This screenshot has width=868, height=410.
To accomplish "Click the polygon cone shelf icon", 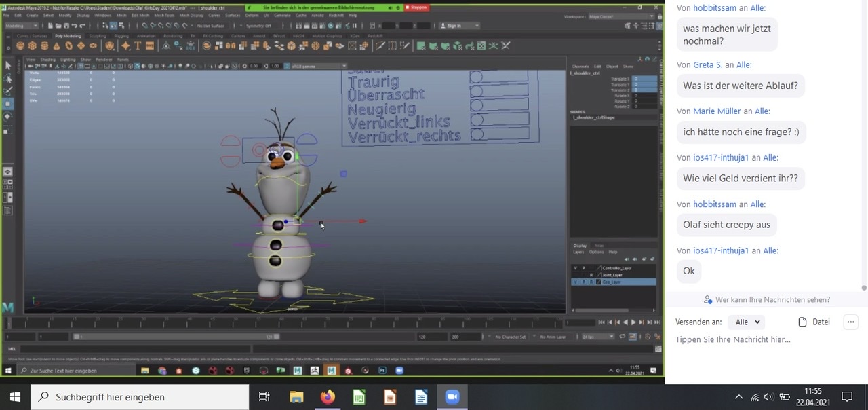I will (56, 45).
